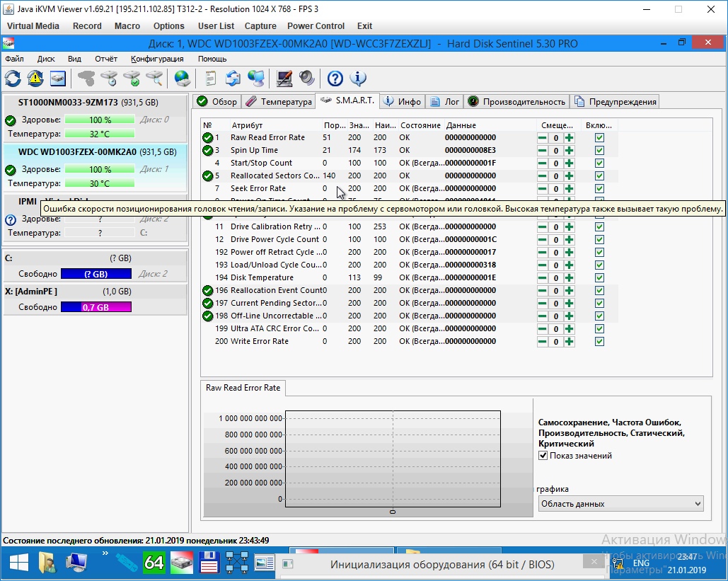
Task: Click the Инициализация оборудования taskbar window
Action: (x=441, y=564)
